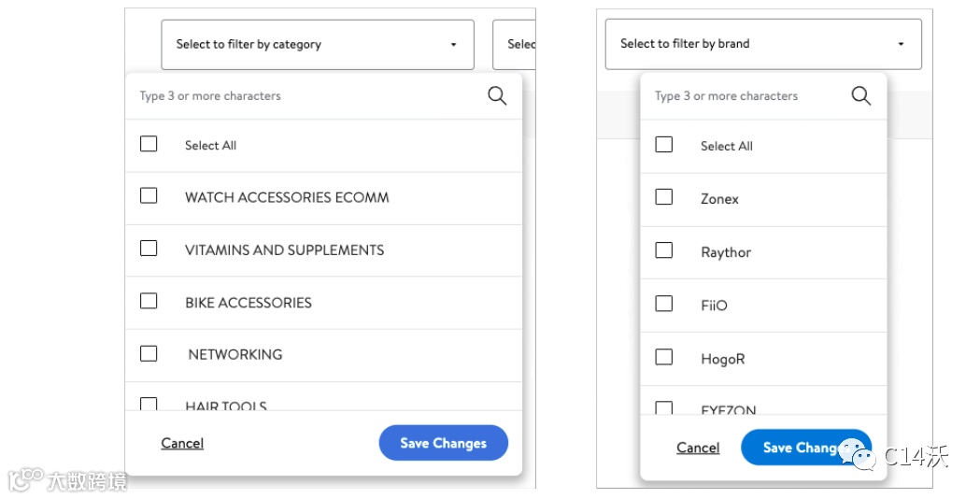Check Select All in category list

click(149, 144)
